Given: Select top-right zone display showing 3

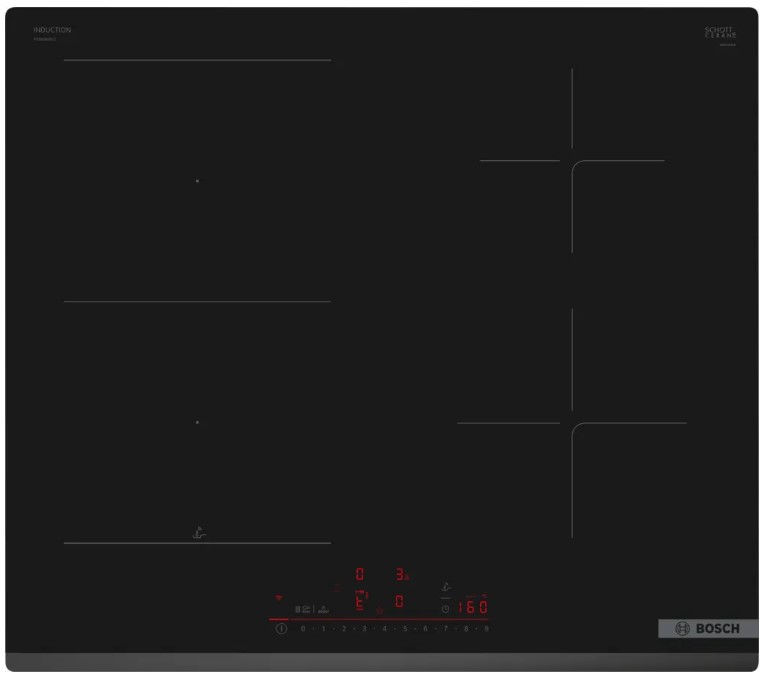Looking at the screenshot, I should pyautogui.click(x=402, y=574).
